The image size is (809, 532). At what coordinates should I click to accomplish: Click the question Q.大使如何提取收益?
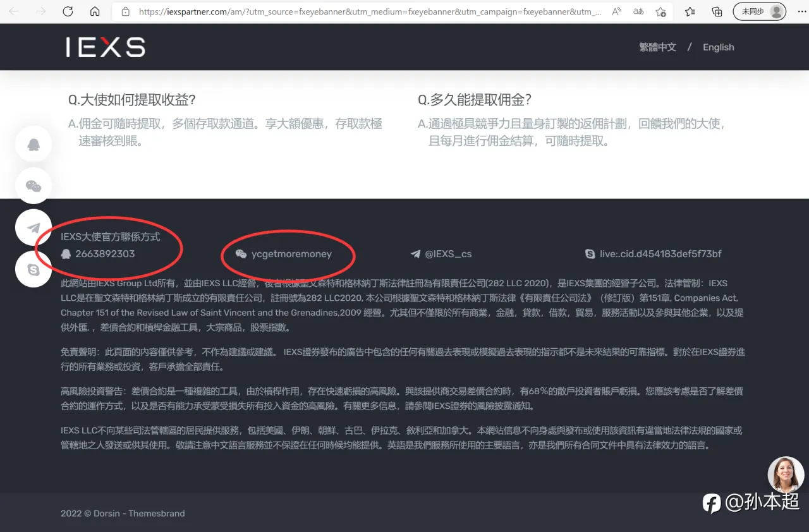click(x=131, y=100)
